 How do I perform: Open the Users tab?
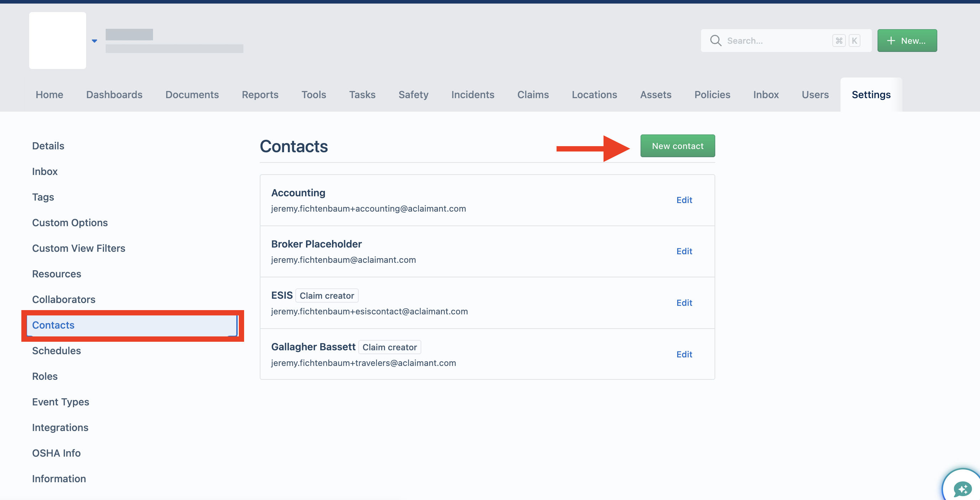[x=815, y=95]
